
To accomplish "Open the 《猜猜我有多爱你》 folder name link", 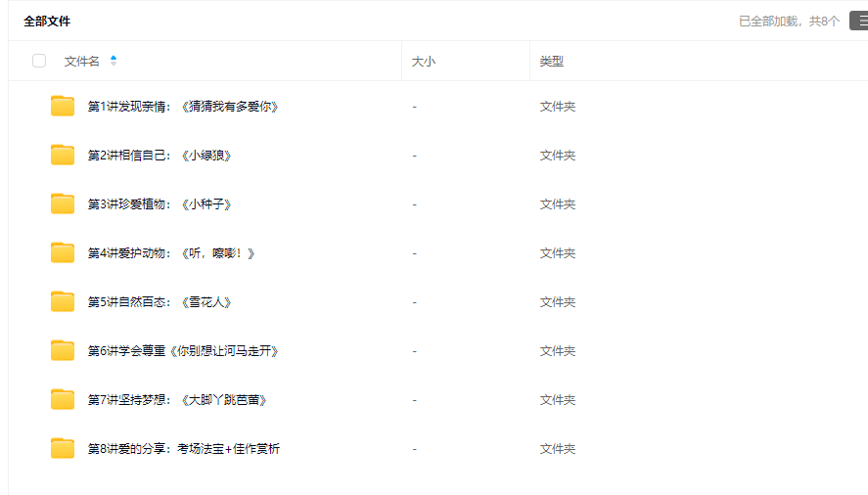I will pyautogui.click(x=183, y=107).
